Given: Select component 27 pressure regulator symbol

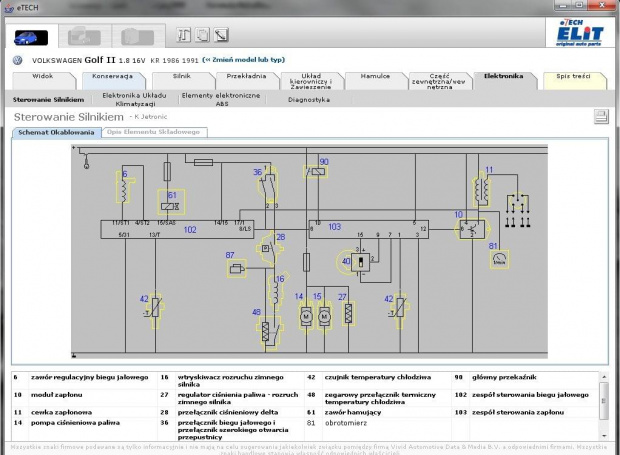Looking at the screenshot, I should (348, 313).
